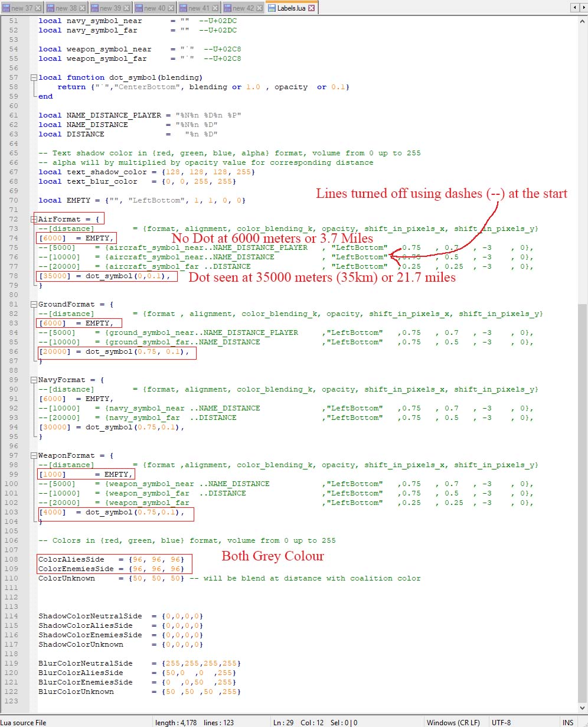This screenshot has height=727, width=588.
Task: Click the 'BlurColorUnknown' line
Action: [140, 692]
